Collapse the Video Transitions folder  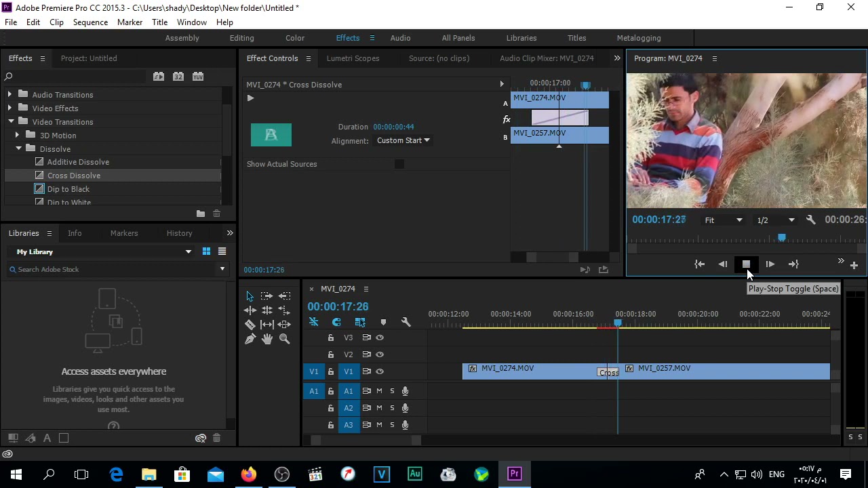pyautogui.click(x=11, y=122)
